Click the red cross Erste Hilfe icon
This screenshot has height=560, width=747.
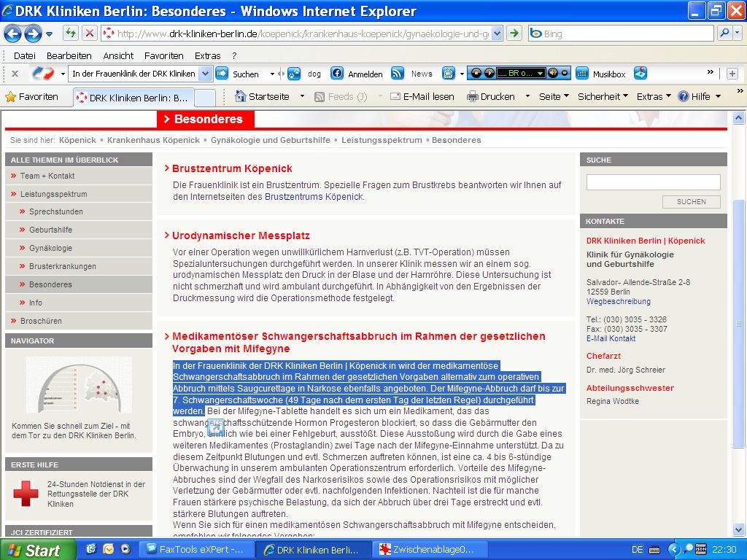point(26,493)
